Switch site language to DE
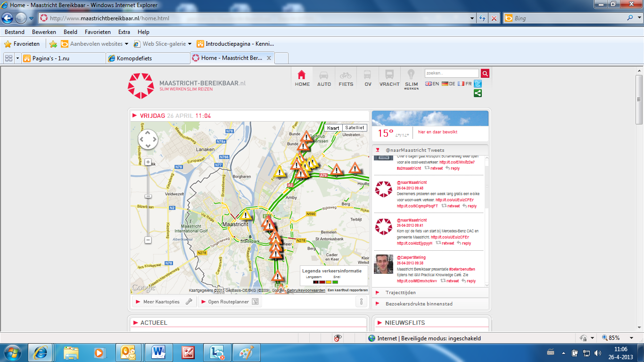 [x=448, y=84]
